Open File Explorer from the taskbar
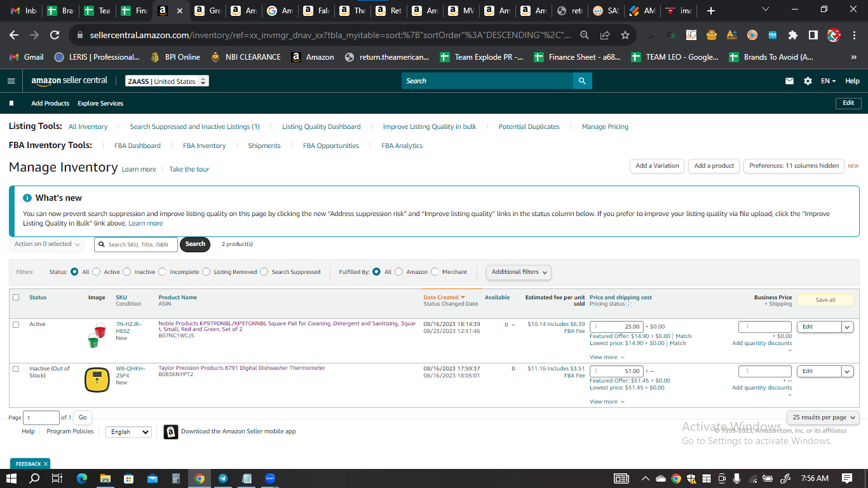868x488 pixels. [x=105, y=478]
